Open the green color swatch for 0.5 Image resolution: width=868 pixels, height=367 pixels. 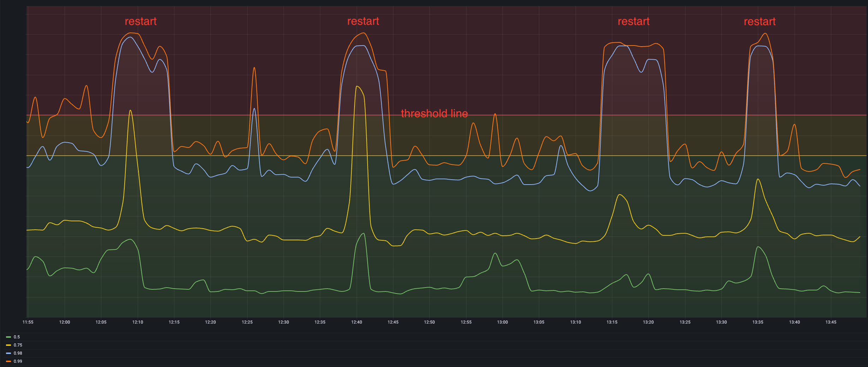pos(8,337)
